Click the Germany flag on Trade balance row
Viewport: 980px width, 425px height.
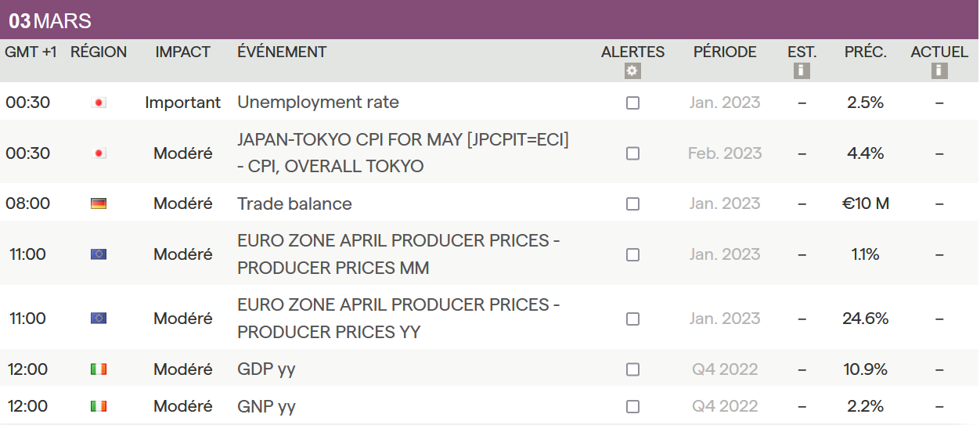click(99, 203)
